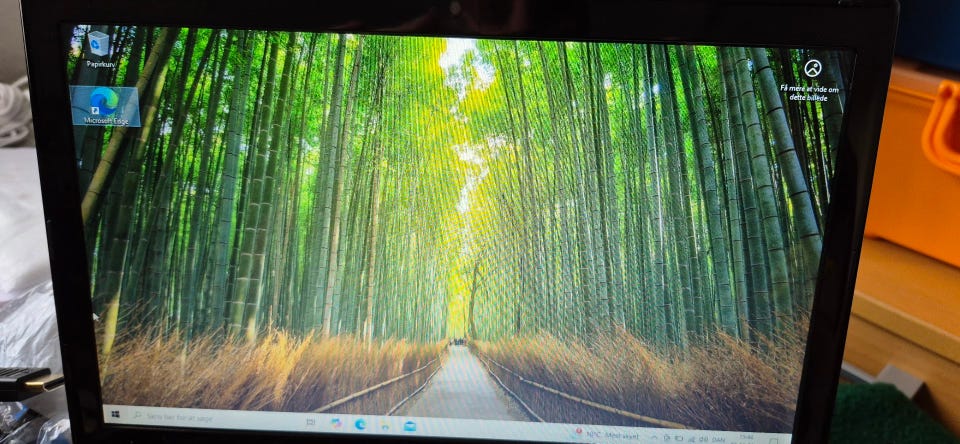960x444 pixels.
Task: Open the volume icon in system tray
Action: [x=702, y=439]
